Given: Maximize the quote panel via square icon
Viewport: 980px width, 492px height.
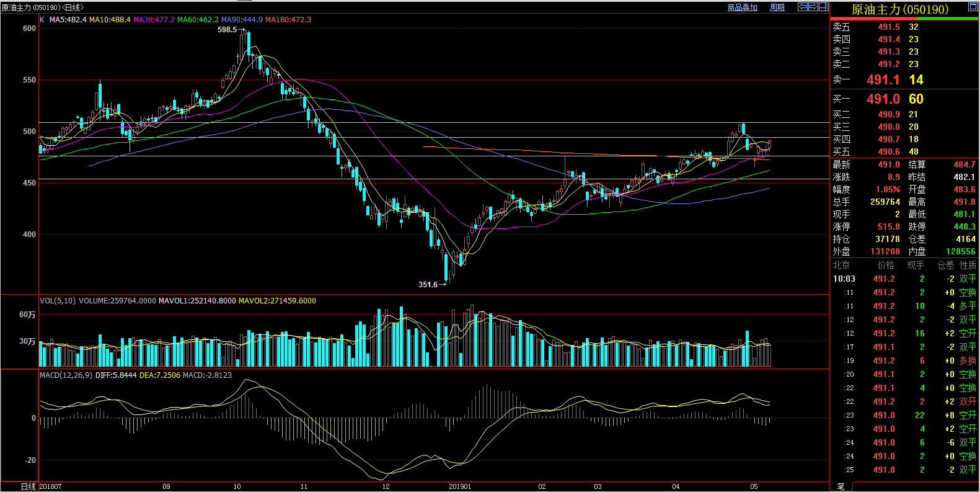Looking at the screenshot, I should tap(973, 7).
